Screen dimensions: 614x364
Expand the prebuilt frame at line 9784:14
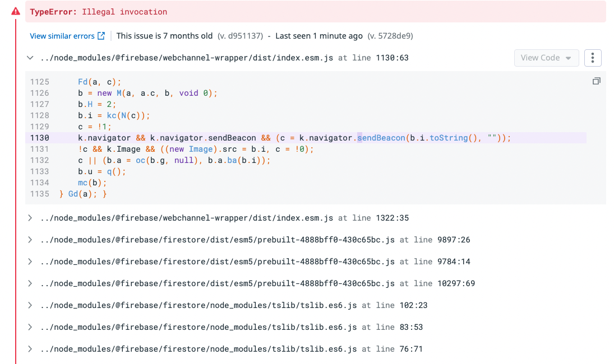(29, 262)
